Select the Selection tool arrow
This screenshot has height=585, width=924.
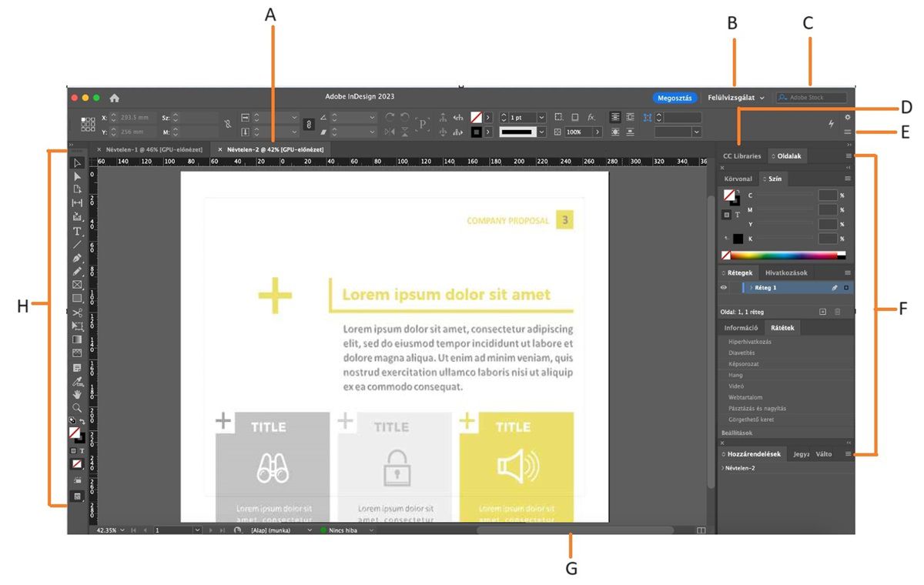[x=77, y=163]
